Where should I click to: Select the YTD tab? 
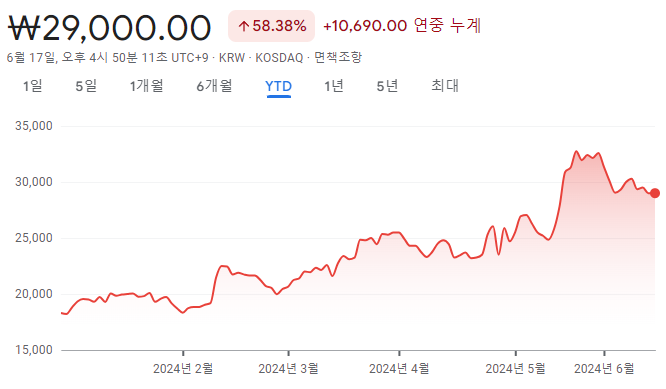click(279, 86)
